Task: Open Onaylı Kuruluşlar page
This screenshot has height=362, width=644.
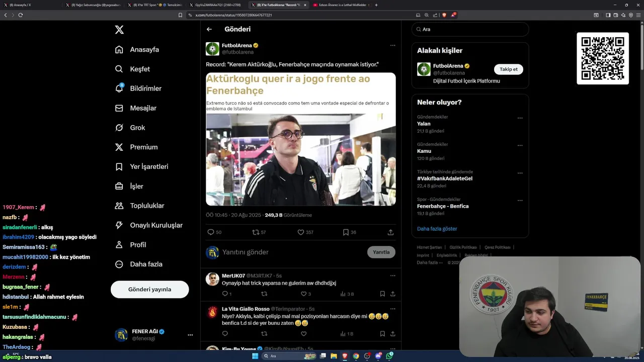Action: (x=148, y=225)
